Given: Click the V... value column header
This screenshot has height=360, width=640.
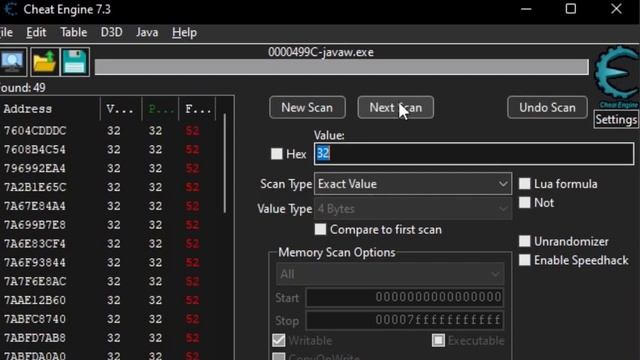Looking at the screenshot, I should pos(121,109).
